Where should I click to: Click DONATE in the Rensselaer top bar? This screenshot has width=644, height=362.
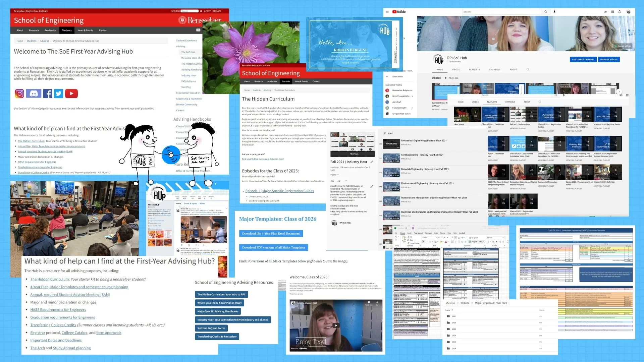(x=217, y=11)
